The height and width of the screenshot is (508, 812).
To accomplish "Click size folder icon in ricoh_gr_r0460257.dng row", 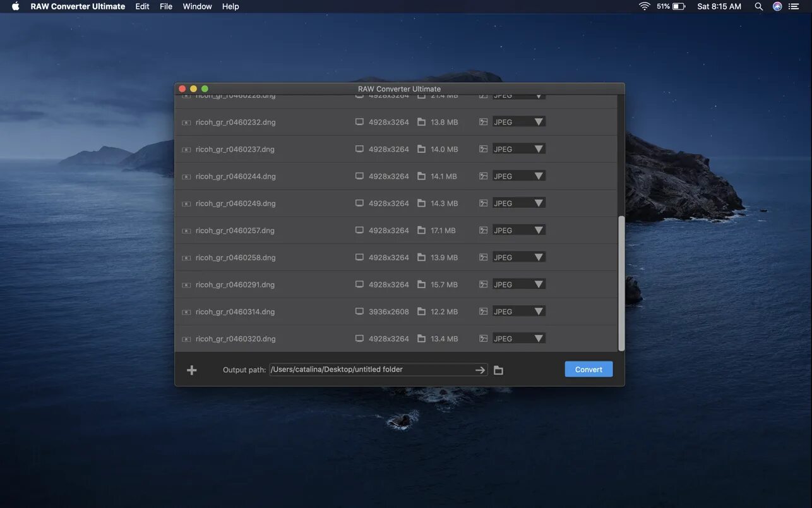I will pos(421,231).
